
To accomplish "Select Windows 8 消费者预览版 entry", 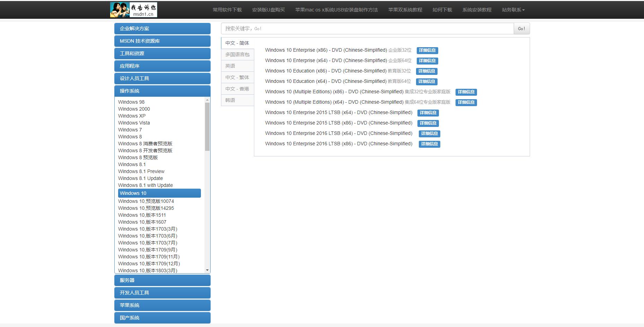I will (x=145, y=144).
